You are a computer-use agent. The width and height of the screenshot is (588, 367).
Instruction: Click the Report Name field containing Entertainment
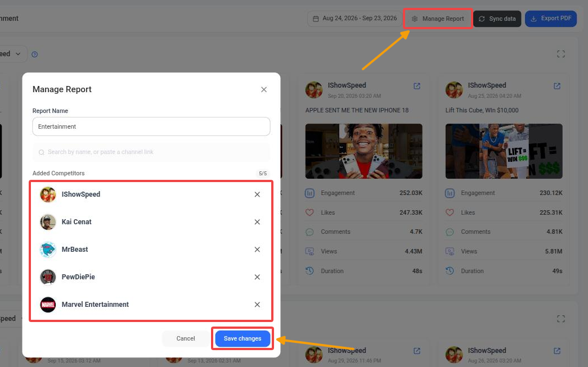151,126
